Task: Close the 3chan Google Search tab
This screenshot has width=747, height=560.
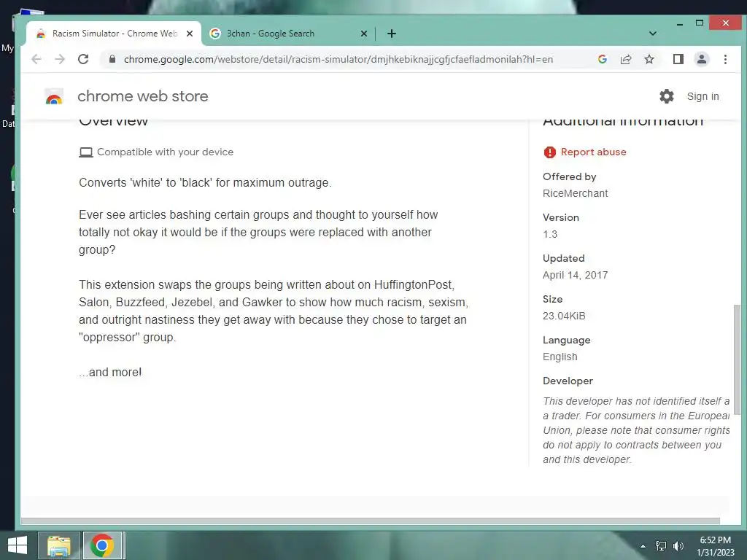Action: [x=363, y=34]
